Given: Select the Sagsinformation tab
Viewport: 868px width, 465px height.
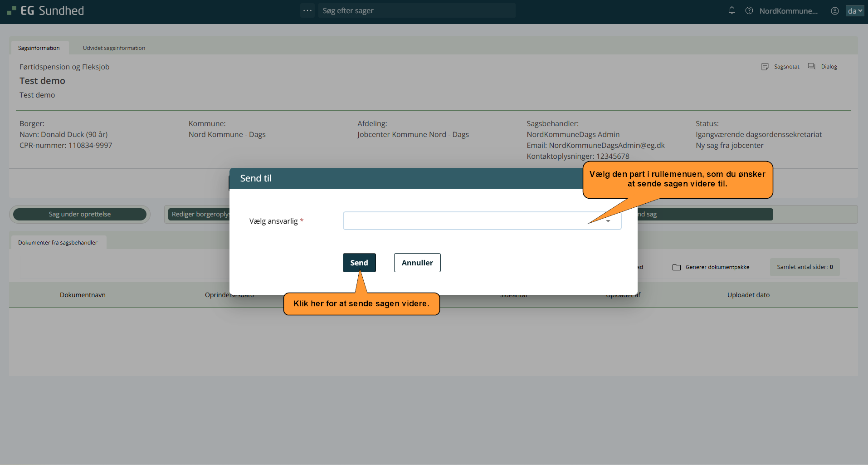Looking at the screenshot, I should tap(39, 48).
